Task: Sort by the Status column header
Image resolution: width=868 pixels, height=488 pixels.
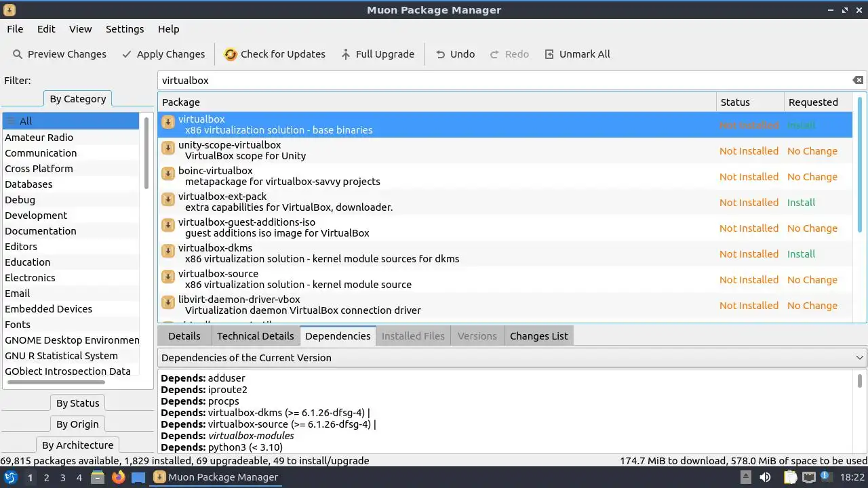Action: tap(750, 102)
